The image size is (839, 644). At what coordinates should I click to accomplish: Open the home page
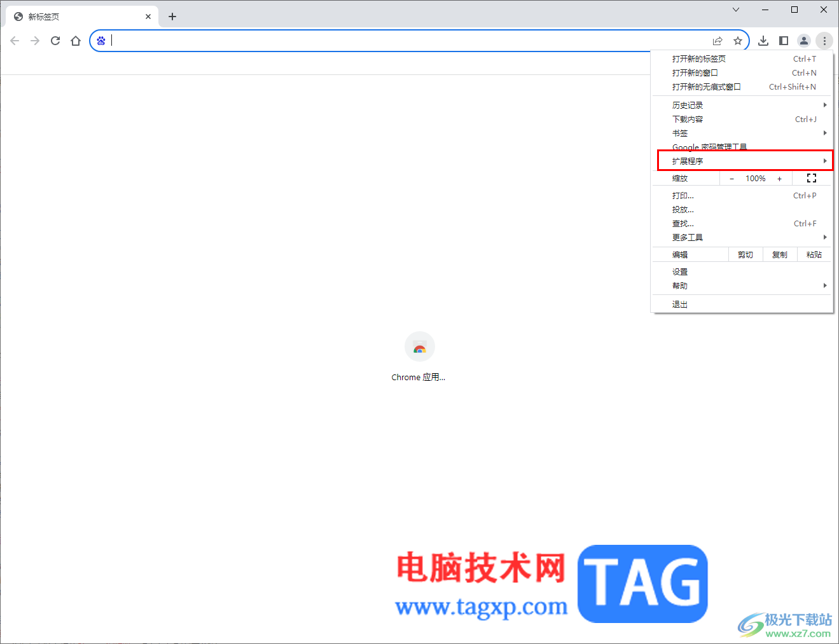point(75,40)
